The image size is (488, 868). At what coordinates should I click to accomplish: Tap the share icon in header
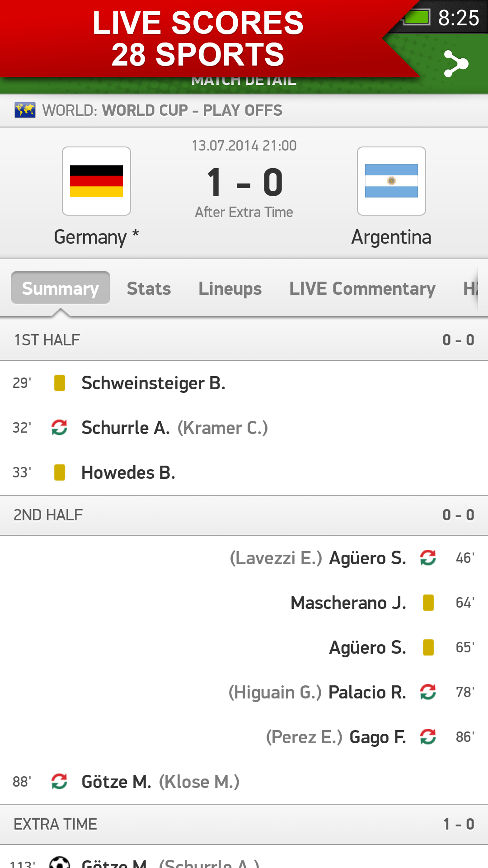click(x=456, y=64)
